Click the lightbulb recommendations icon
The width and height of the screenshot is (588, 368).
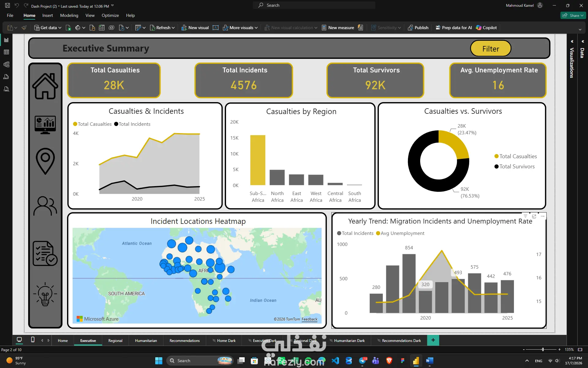tap(45, 294)
